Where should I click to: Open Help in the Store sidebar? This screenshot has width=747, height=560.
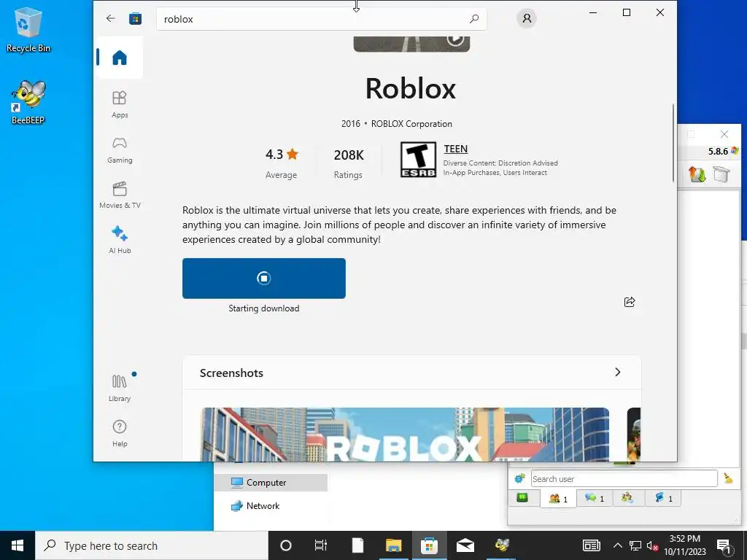tap(120, 433)
